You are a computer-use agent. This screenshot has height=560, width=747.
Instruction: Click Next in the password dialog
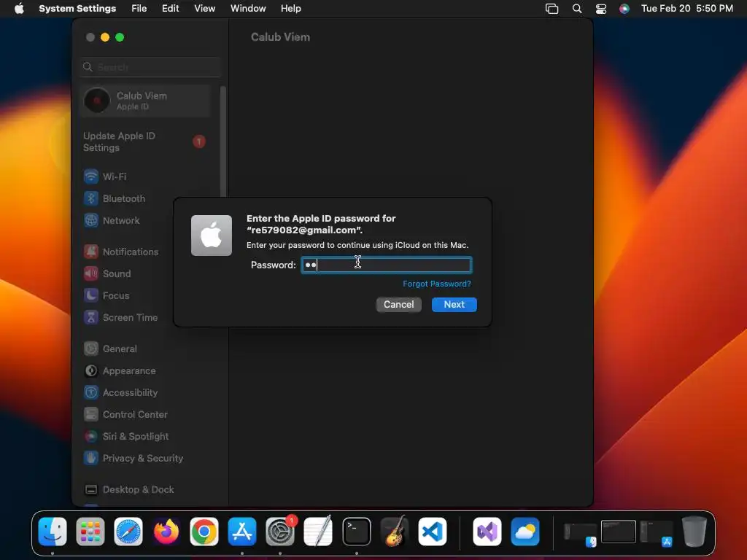(x=454, y=304)
